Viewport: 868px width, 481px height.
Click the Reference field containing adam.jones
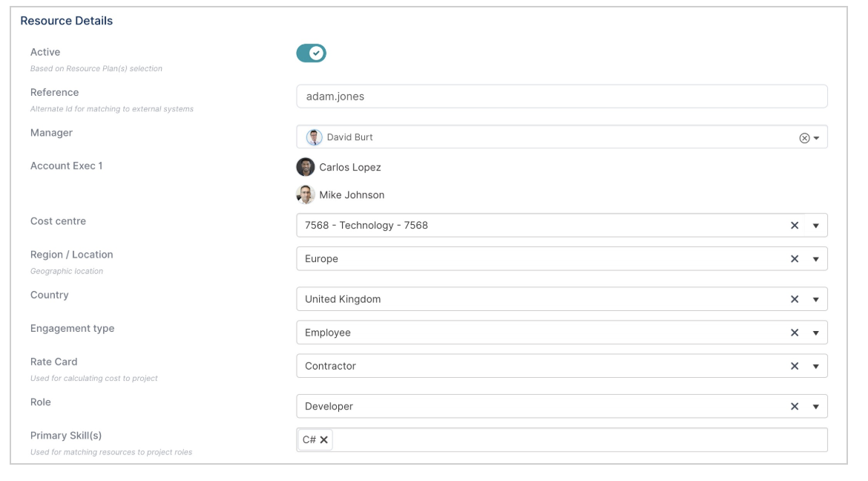click(x=562, y=96)
